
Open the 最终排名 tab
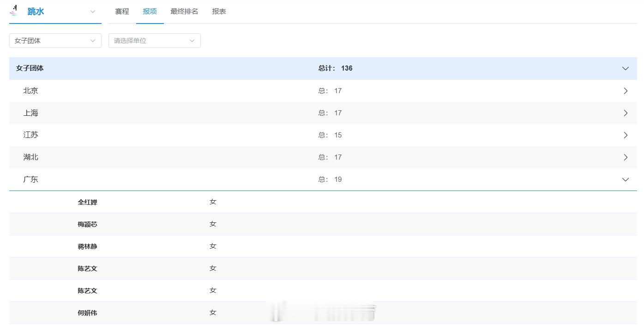184,12
